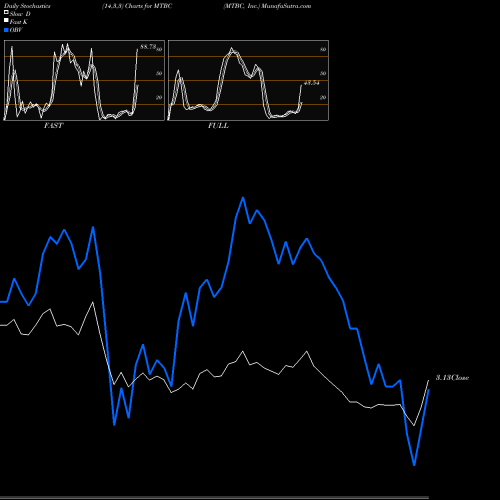
Task: Click the end of the white Close line
Action: pyautogui.click(x=428, y=380)
